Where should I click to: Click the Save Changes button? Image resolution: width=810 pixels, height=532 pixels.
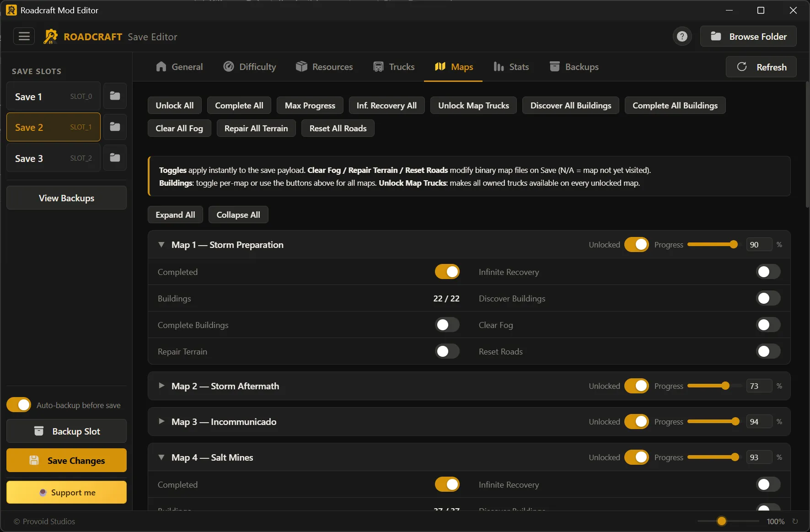coord(66,460)
